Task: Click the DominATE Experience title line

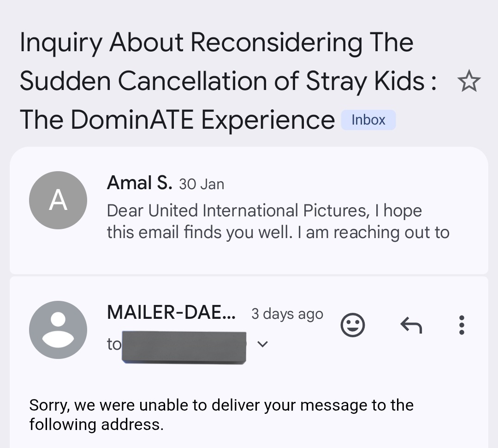Action: click(177, 120)
